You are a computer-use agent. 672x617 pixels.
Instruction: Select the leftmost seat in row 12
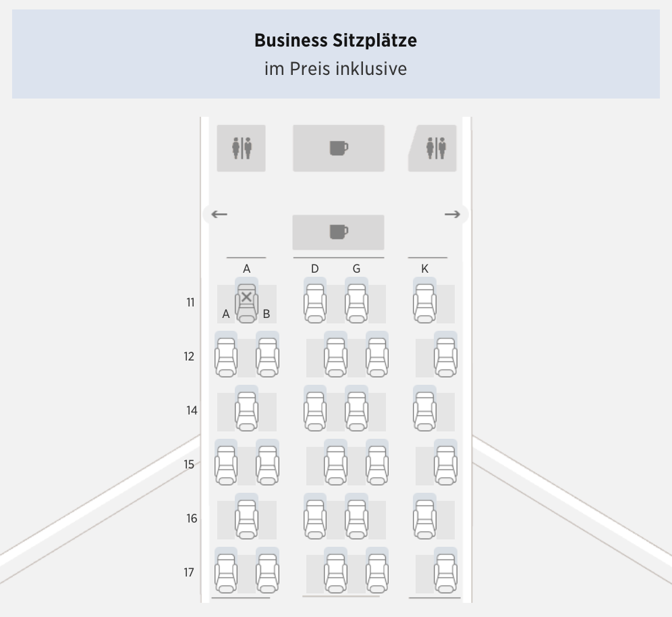pos(226,356)
